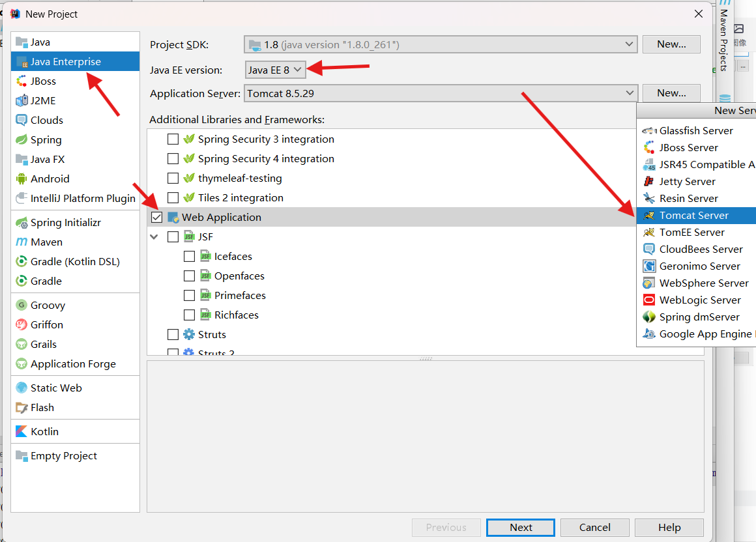
Task: Click the Resin Server icon
Action: pos(650,199)
